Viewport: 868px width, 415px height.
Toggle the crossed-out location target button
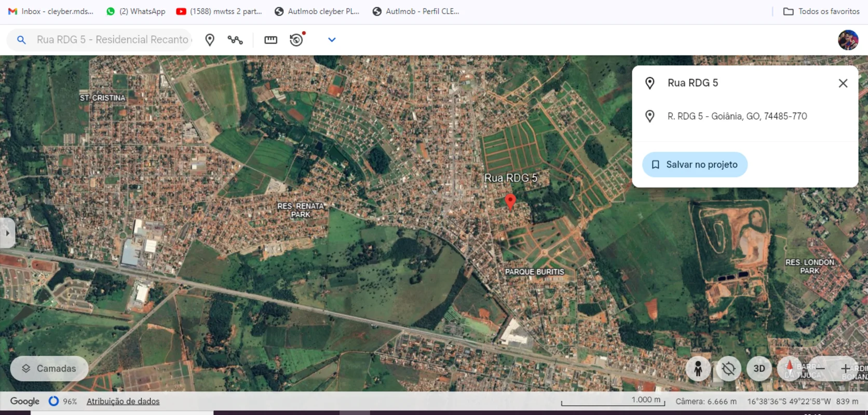[728, 368]
